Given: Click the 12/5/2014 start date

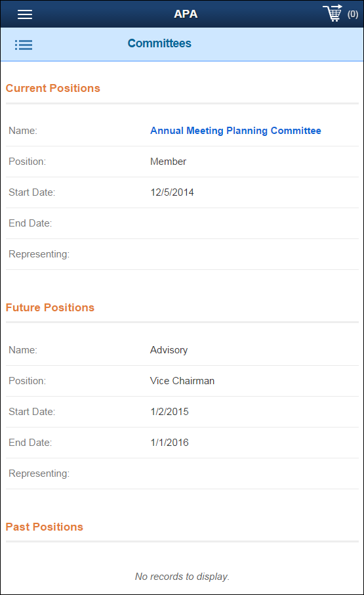Looking at the screenshot, I should click(x=172, y=192).
